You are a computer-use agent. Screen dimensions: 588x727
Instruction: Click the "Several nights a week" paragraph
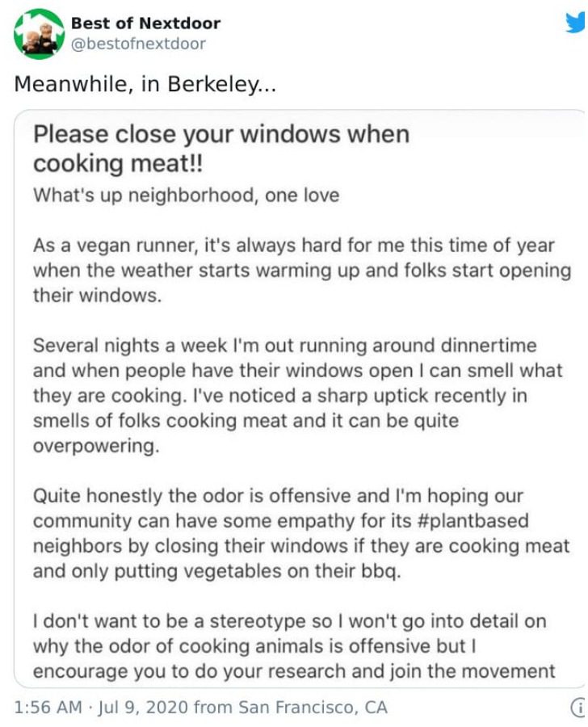pos(298,396)
